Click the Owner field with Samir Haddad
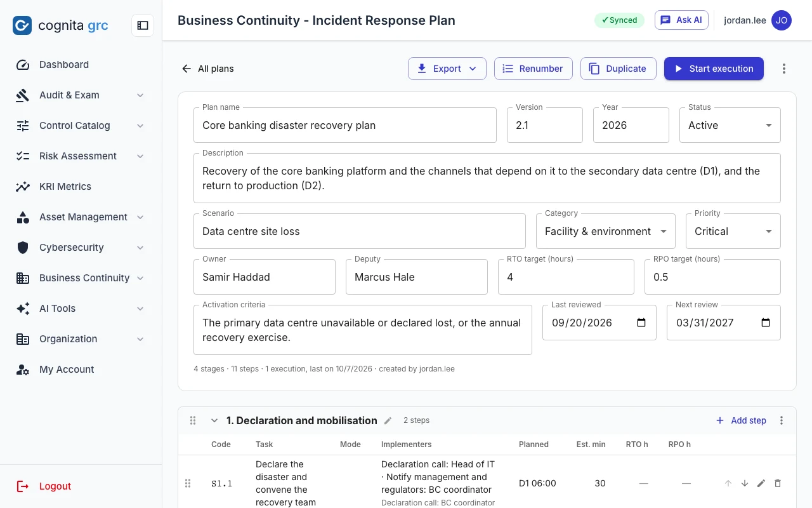 [265, 277]
